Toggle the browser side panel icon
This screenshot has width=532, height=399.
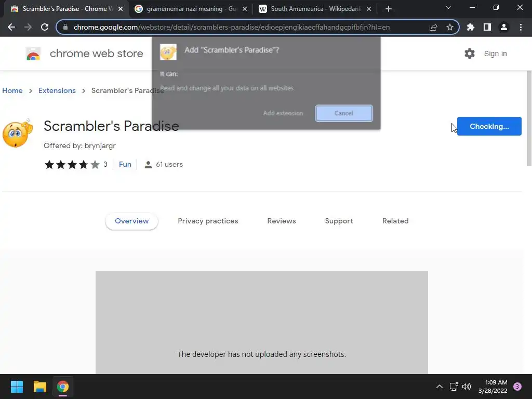(487, 27)
